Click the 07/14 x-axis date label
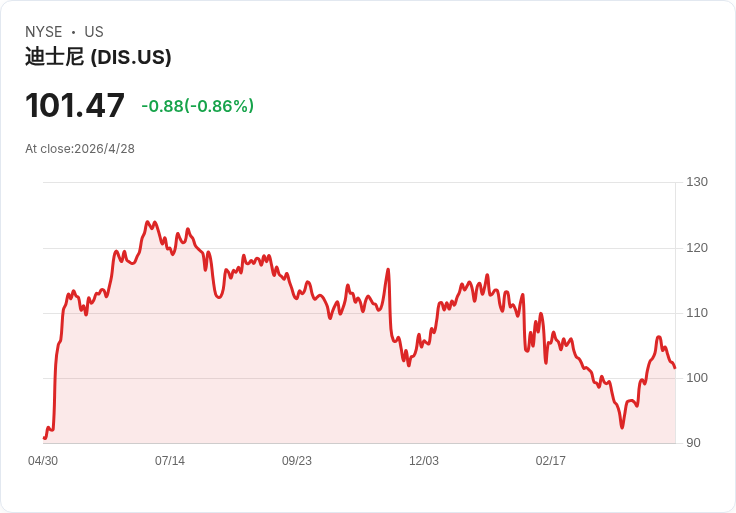 click(170, 461)
